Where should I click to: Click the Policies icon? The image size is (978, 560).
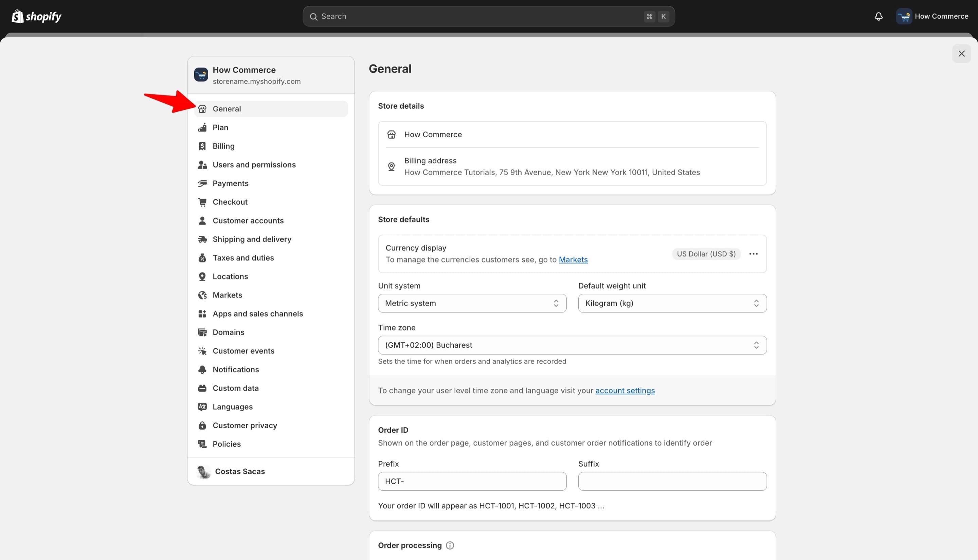pyautogui.click(x=202, y=444)
